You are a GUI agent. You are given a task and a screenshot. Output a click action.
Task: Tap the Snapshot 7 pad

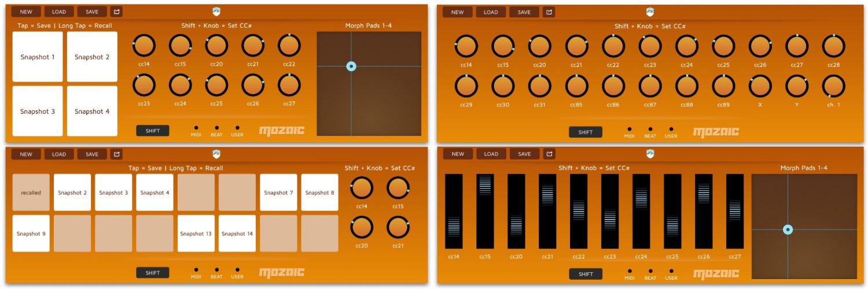278,192
